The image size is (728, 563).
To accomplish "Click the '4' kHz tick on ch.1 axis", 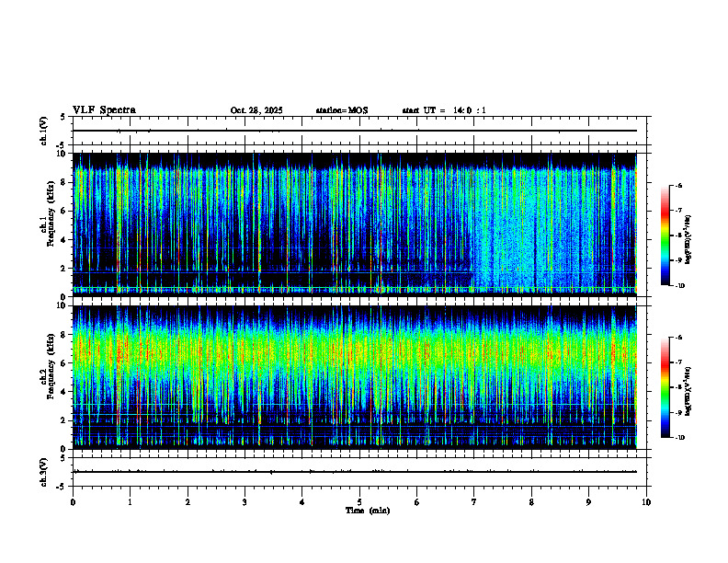I will 64,240.
